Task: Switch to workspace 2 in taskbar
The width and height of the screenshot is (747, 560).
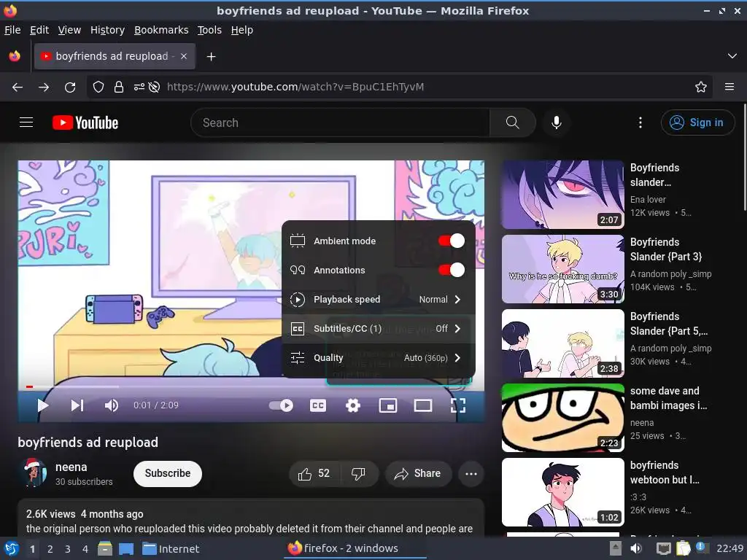Action: [50, 549]
